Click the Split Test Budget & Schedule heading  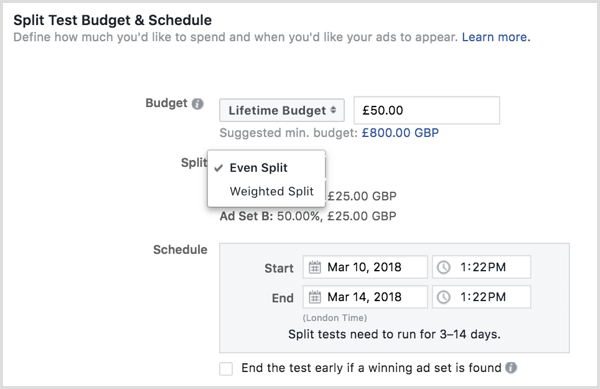coord(112,20)
